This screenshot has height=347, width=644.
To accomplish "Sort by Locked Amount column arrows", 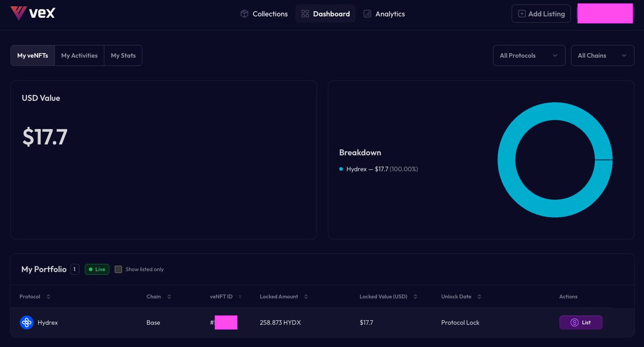I will (306, 297).
